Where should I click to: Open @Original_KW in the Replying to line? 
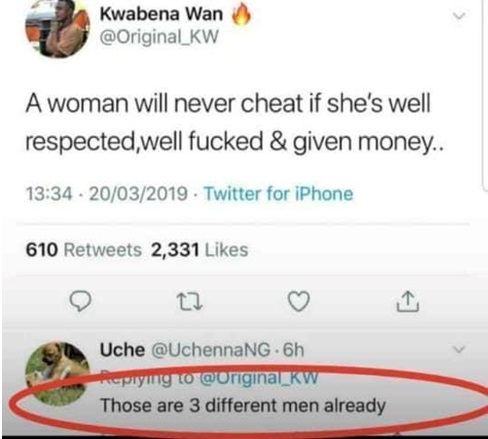[258, 378]
